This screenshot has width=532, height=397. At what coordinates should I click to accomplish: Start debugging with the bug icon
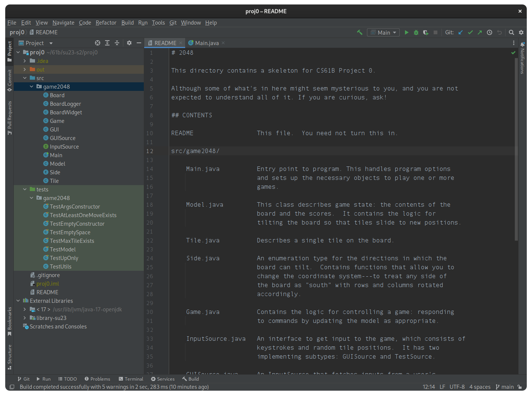pyautogui.click(x=416, y=32)
